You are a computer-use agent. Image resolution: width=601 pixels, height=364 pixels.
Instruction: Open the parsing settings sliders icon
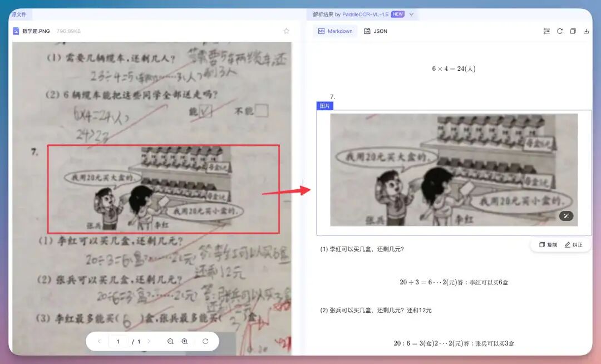546,32
